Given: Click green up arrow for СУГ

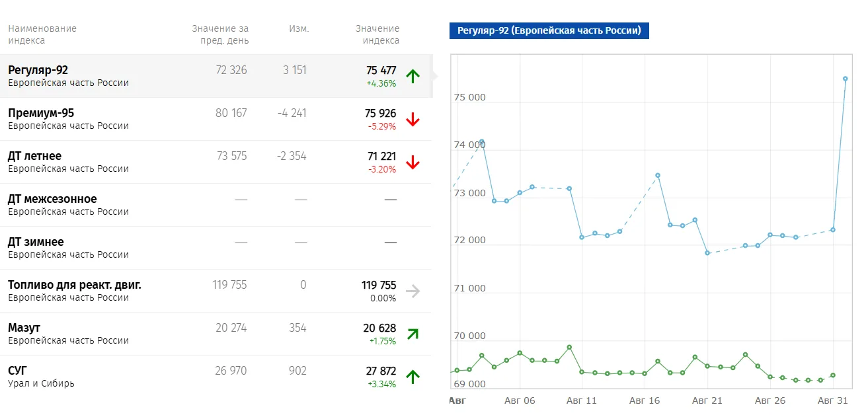Looking at the screenshot, I should (413, 377).
